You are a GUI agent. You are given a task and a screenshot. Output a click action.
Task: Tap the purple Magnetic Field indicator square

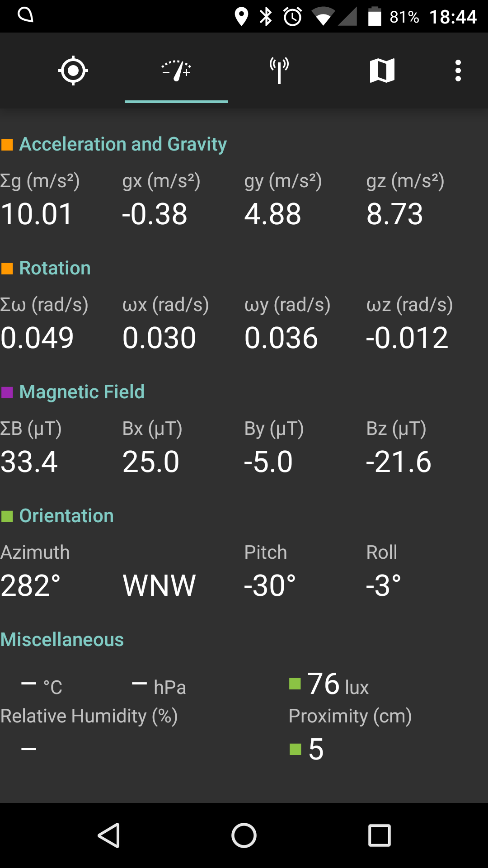[7, 392]
